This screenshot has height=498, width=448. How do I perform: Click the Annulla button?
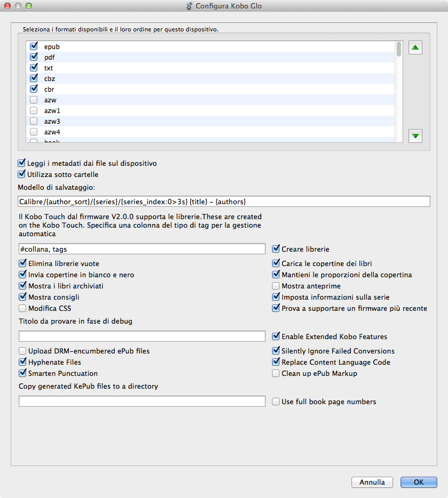click(x=372, y=482)
